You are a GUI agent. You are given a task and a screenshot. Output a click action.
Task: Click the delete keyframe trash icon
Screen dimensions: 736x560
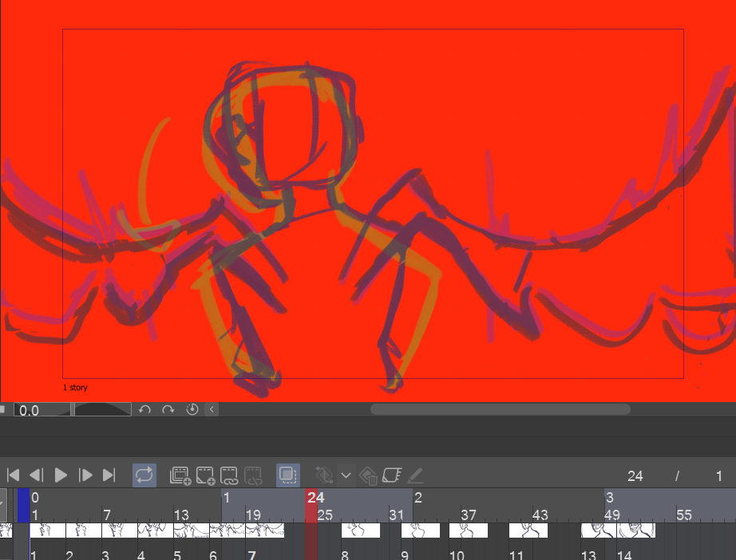369,475
